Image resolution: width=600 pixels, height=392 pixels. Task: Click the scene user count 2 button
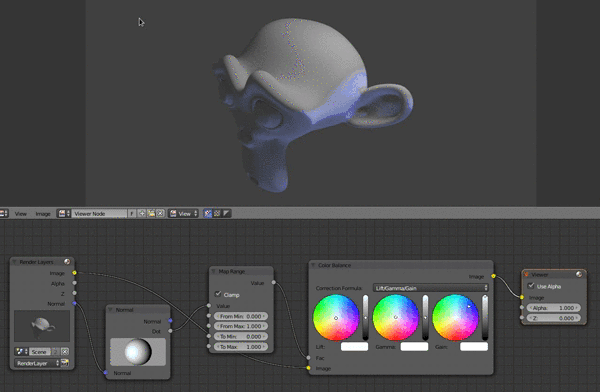[x=56, y=351]
